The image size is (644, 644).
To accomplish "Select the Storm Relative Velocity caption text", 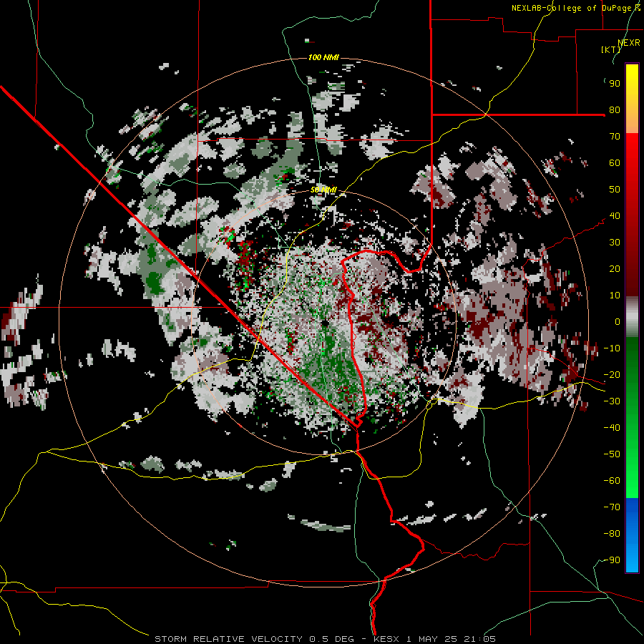I will click(x=325, y=639).
